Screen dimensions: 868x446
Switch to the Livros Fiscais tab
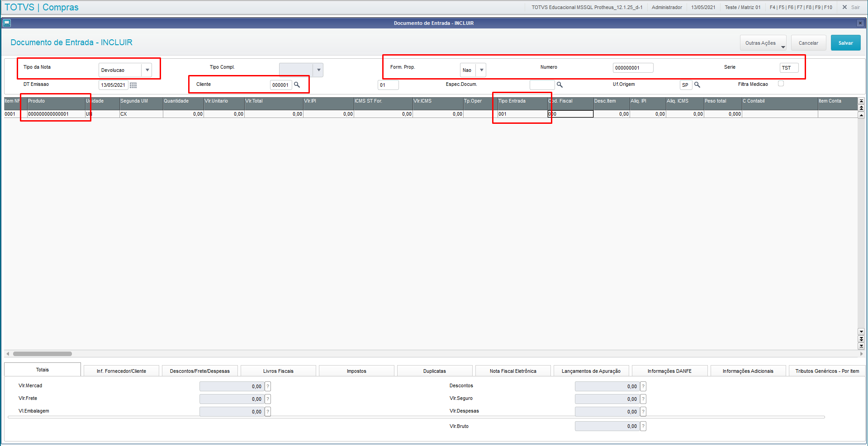click(x=278, y=371)
